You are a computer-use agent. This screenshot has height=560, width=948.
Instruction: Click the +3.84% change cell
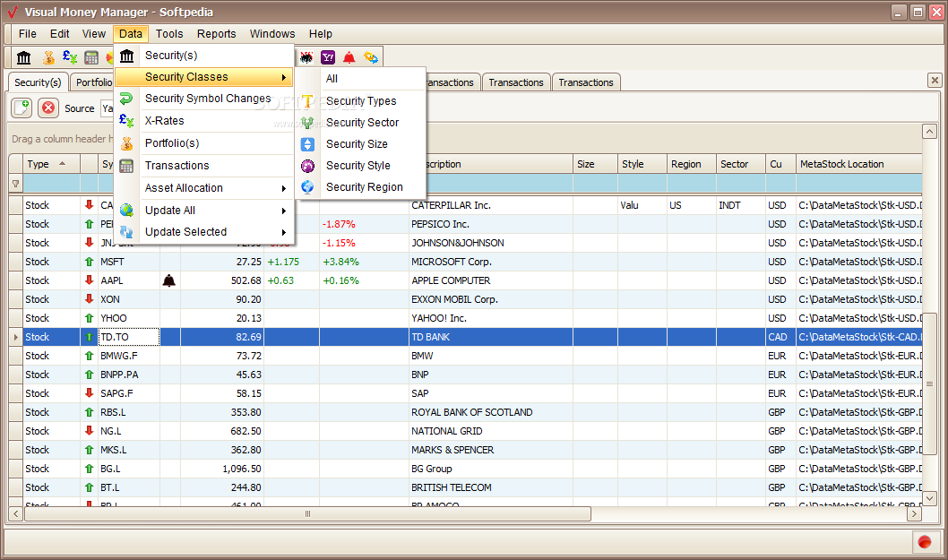click(x=364, y=262)
